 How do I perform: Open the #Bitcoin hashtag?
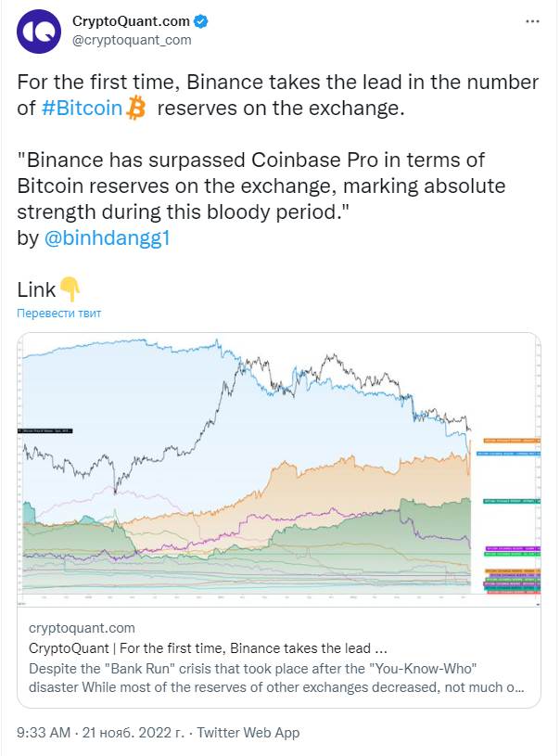pos(83,109)
